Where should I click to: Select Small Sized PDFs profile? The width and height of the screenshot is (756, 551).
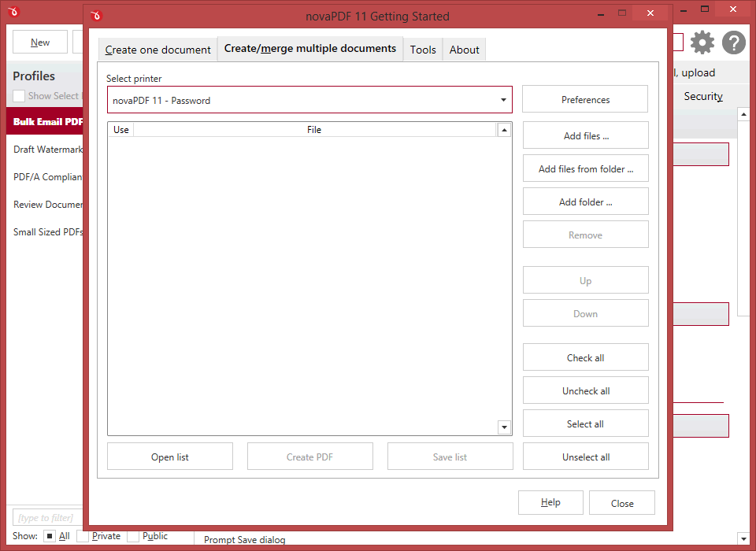click(x=45, y=232)
